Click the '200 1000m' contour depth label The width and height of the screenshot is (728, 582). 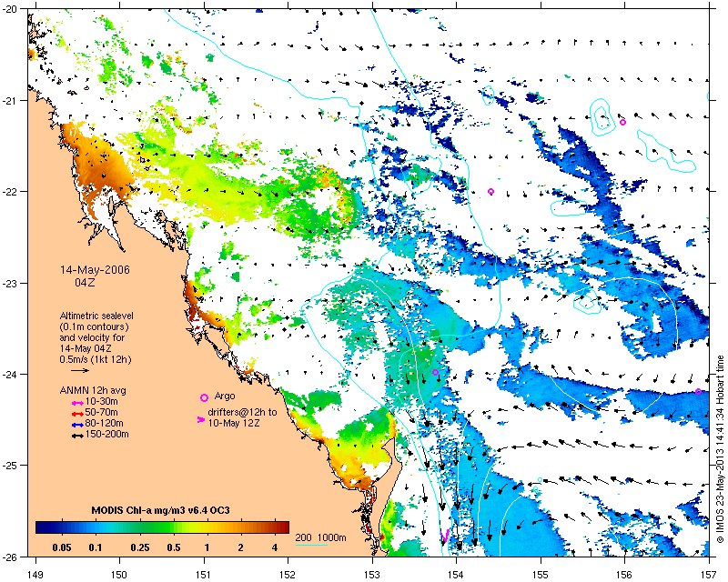(321, 538)
